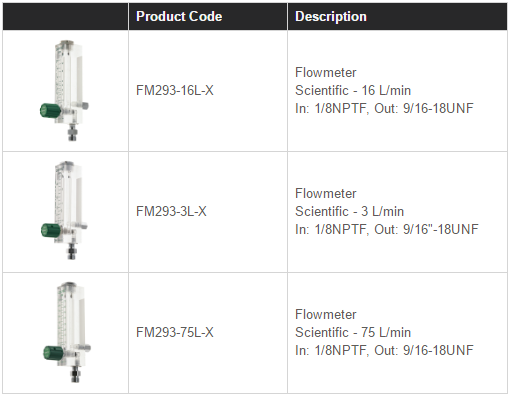Click 'Scientific - 75 L/min' text
This screenshot has width=511, height=399.
click(x=353, y=332)
